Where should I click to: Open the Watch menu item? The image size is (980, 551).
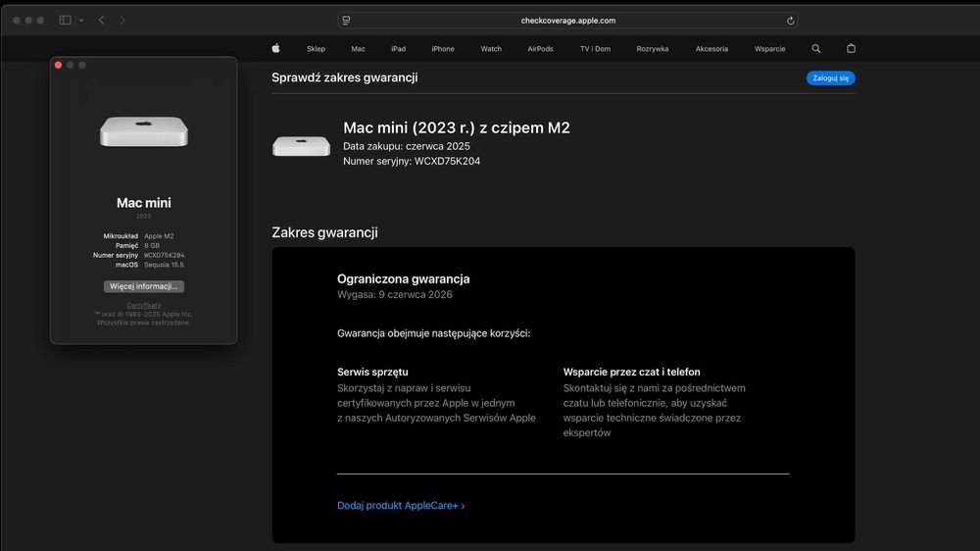point(491,49)
